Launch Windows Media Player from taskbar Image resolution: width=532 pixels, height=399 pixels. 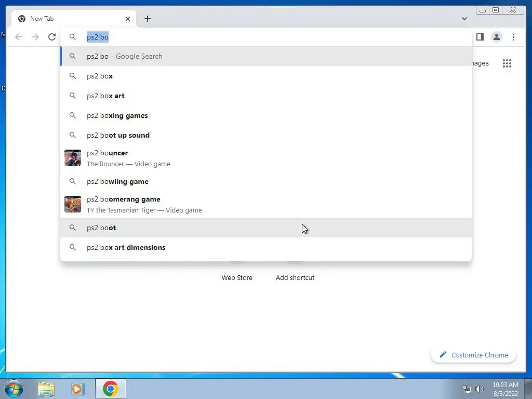pos(77,389)
